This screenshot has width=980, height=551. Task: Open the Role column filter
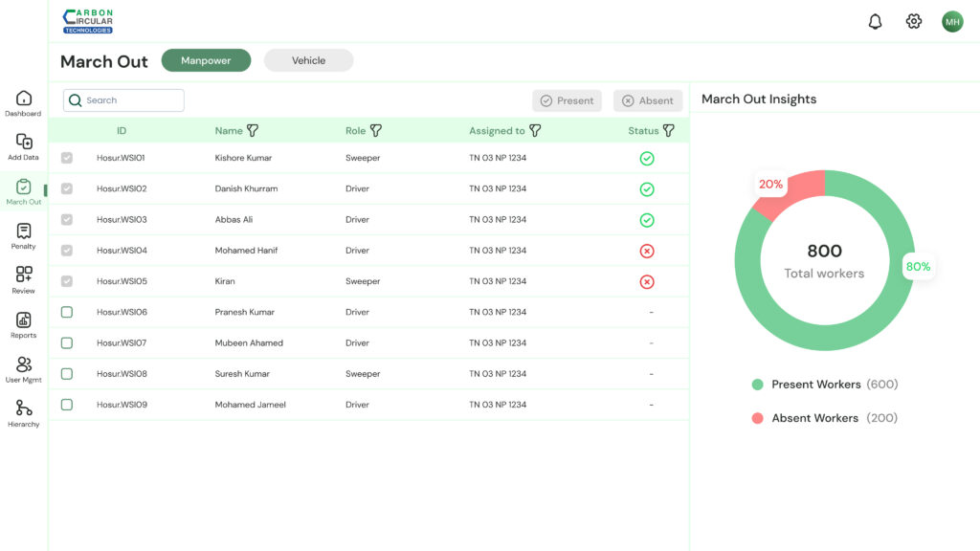coord(376,131)
